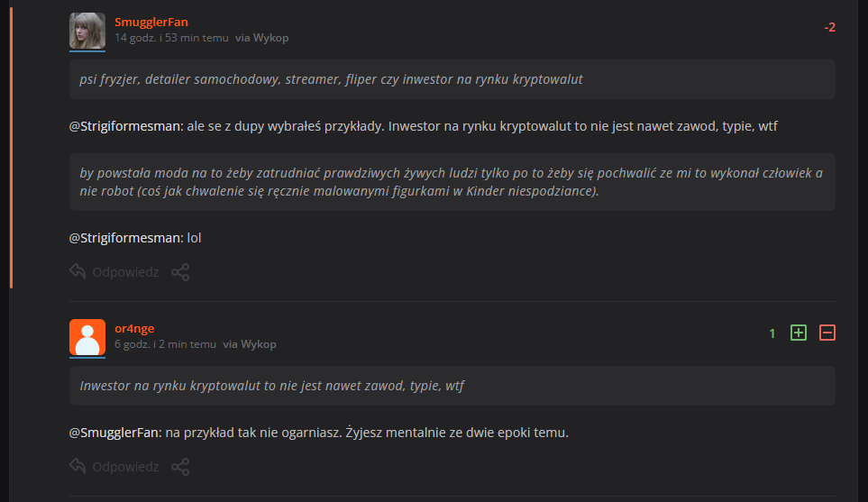868x502 pixels.
Task: Open the "6 godz. i 2 min temu" permalink
Action: pyautogui.click(x=165, y=344)
